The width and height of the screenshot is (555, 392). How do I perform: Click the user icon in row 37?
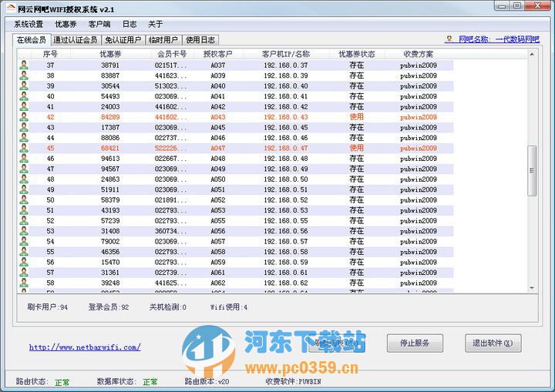[24, 65]
